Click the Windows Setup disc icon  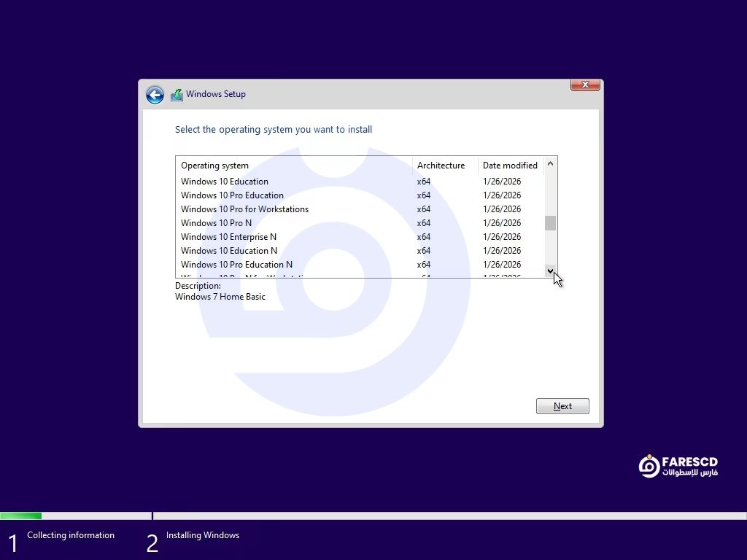(x=177, y=95)
